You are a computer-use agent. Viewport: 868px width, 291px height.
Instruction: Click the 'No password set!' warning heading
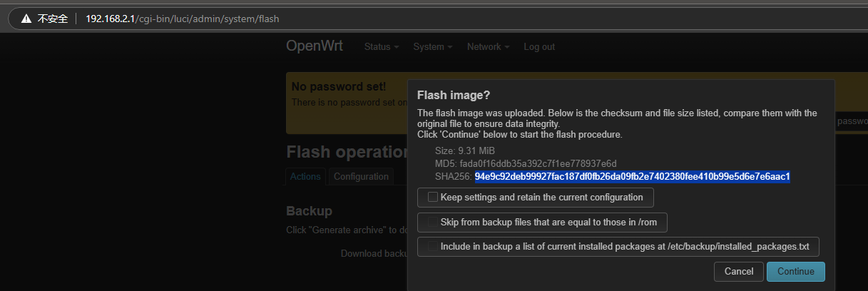pyautogui.click(x=339, y=87)
